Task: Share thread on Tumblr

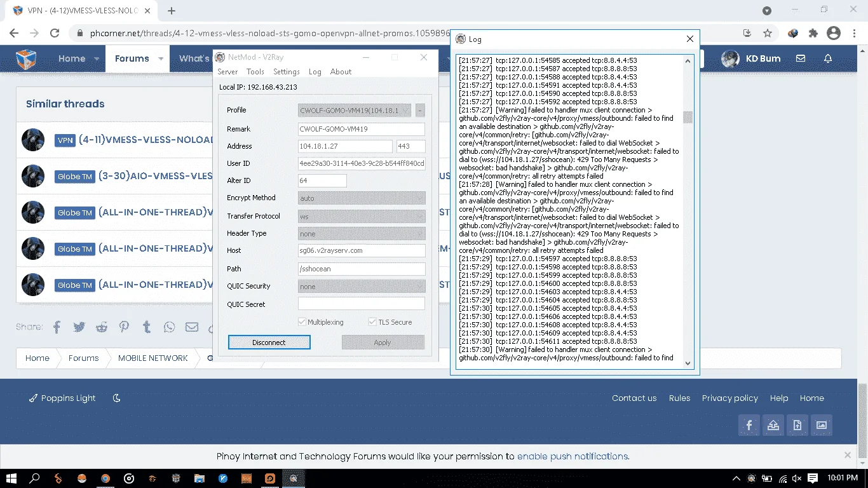Action: click(147, 327)
